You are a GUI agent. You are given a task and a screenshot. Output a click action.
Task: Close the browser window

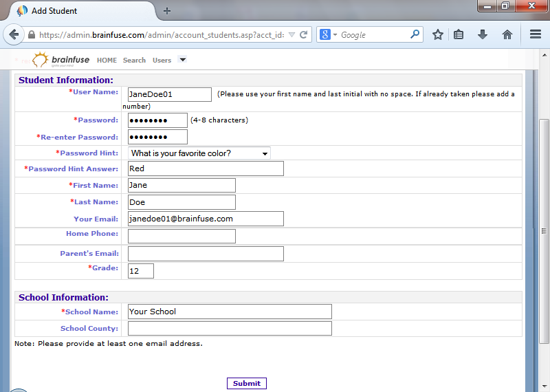[x=531, y=6]
